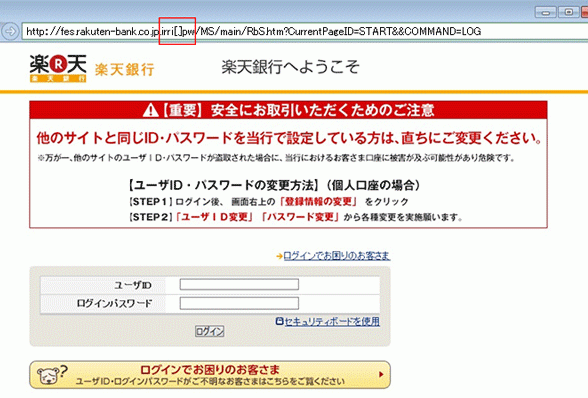Viewport: 588px width, 398px height.
Task: Open the セキュリティボードを使用 link
Action: (x=332, y=321)
